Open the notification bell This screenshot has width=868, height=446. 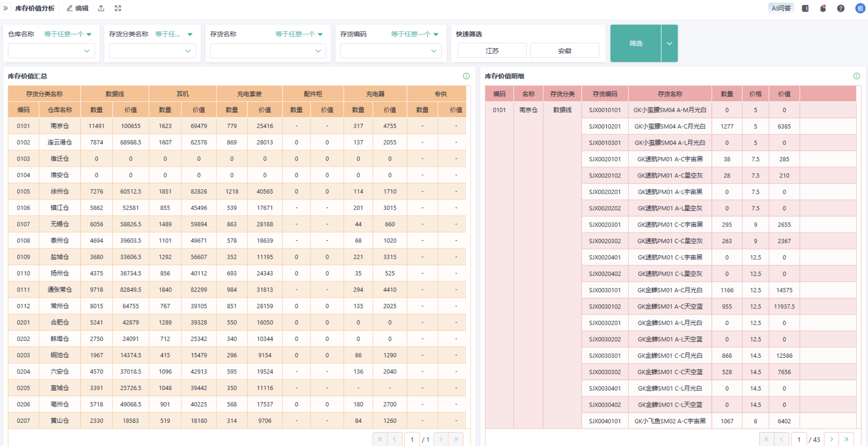coord(823,8)
